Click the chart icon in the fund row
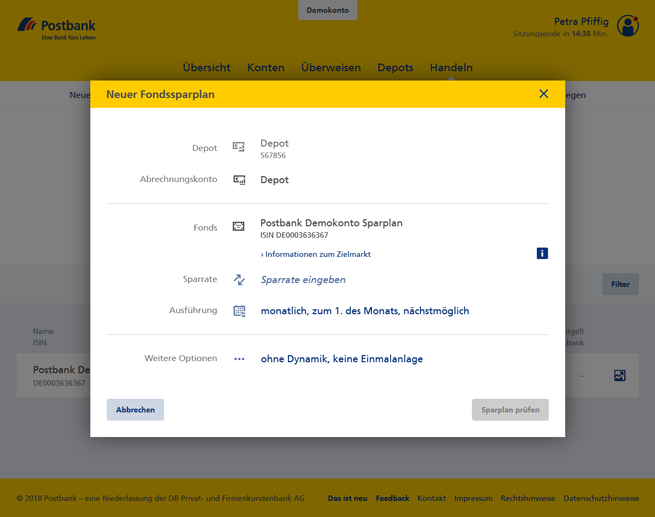 (x=619, y=375)
